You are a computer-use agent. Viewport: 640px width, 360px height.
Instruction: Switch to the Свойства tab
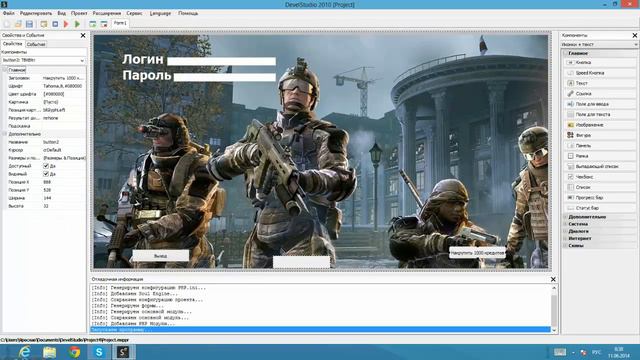click(13, 44)
